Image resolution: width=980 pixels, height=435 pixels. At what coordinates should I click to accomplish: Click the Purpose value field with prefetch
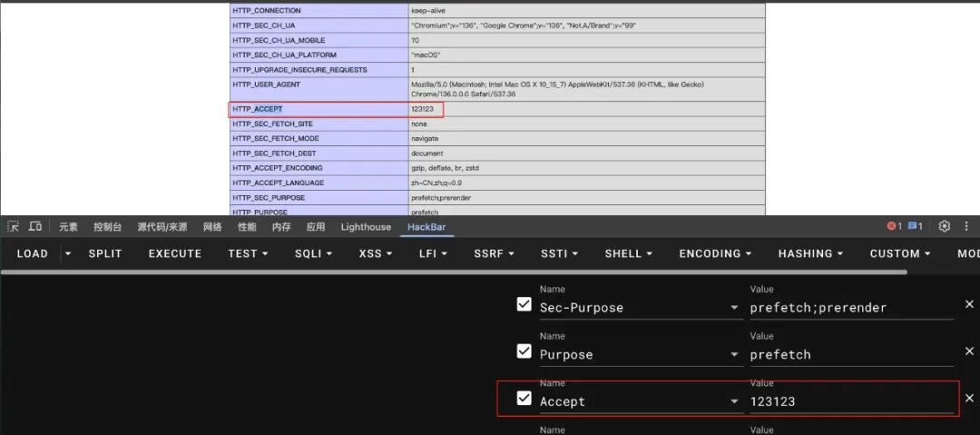click(852, 355)
